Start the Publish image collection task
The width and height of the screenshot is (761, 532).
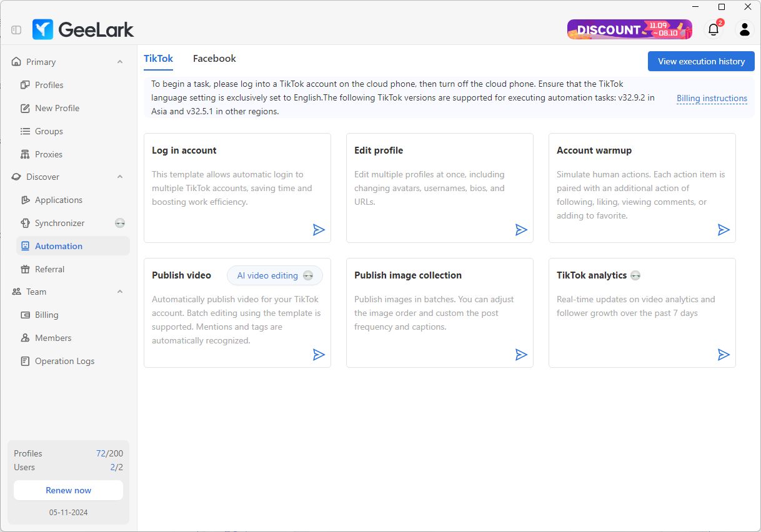[521, 355]
